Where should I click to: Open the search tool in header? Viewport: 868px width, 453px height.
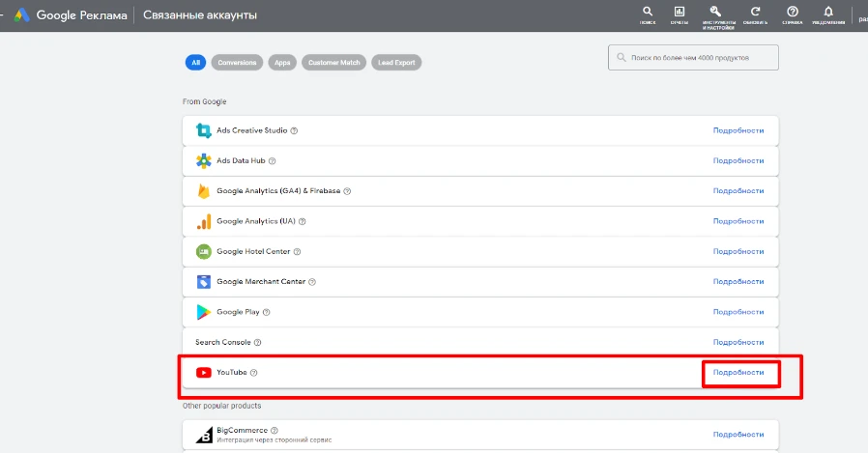[x=647, y=14]
